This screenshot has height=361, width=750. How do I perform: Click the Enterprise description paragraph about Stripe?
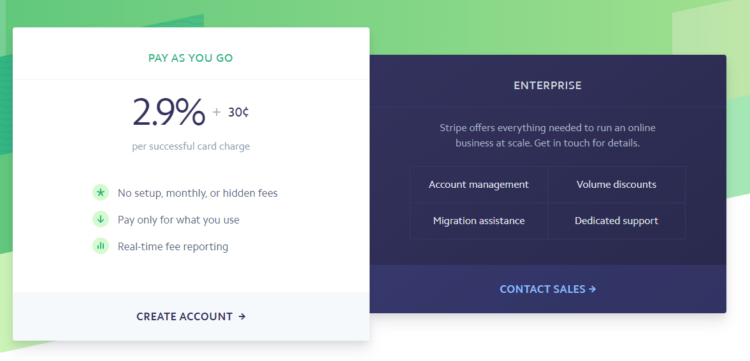pyautogui.click(x=548, y=135)
